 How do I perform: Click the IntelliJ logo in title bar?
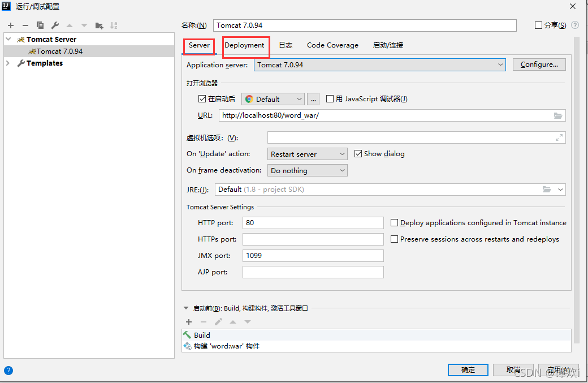6,6
